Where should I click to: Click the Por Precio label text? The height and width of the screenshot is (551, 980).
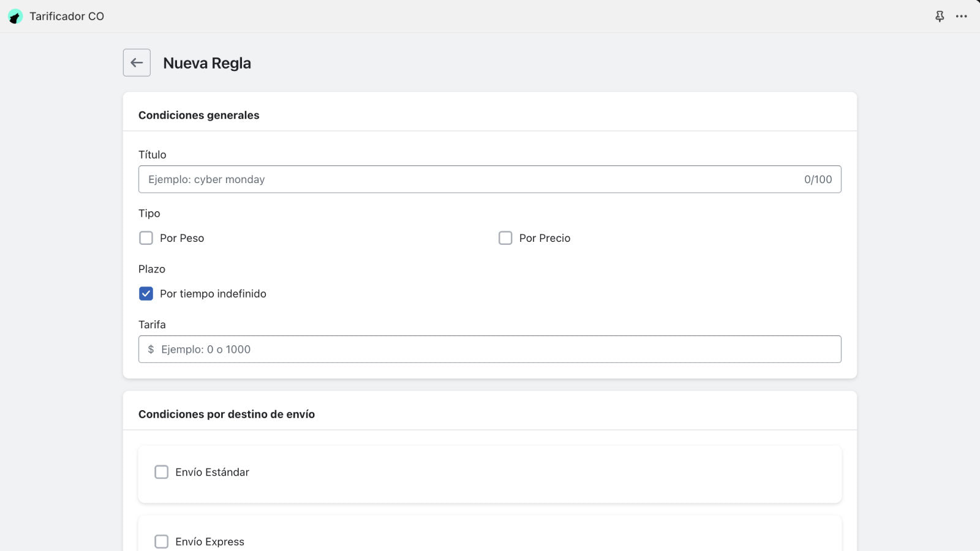pos(545,238)
